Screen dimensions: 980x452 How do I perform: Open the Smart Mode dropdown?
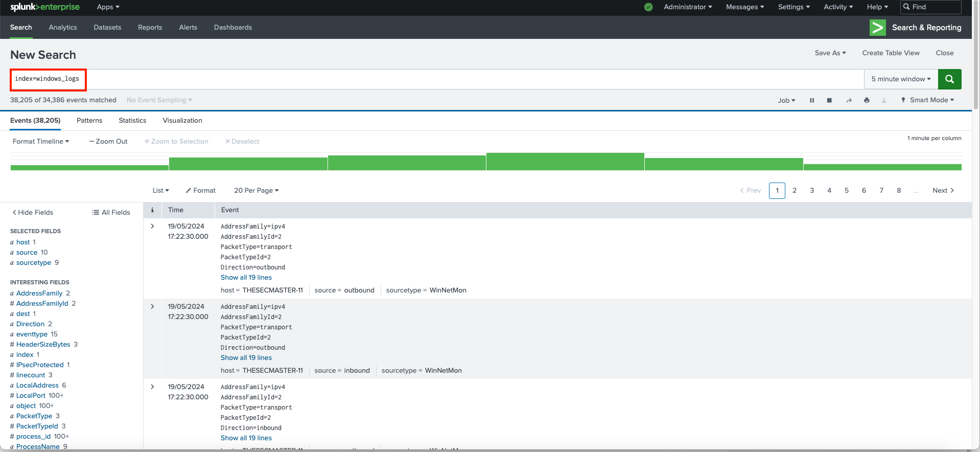tap(928, 100)
